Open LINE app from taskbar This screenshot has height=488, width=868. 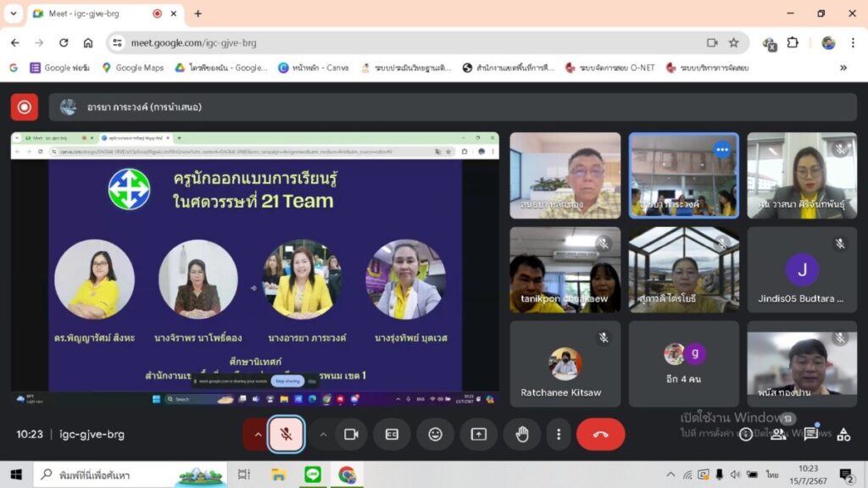point(313,474)
